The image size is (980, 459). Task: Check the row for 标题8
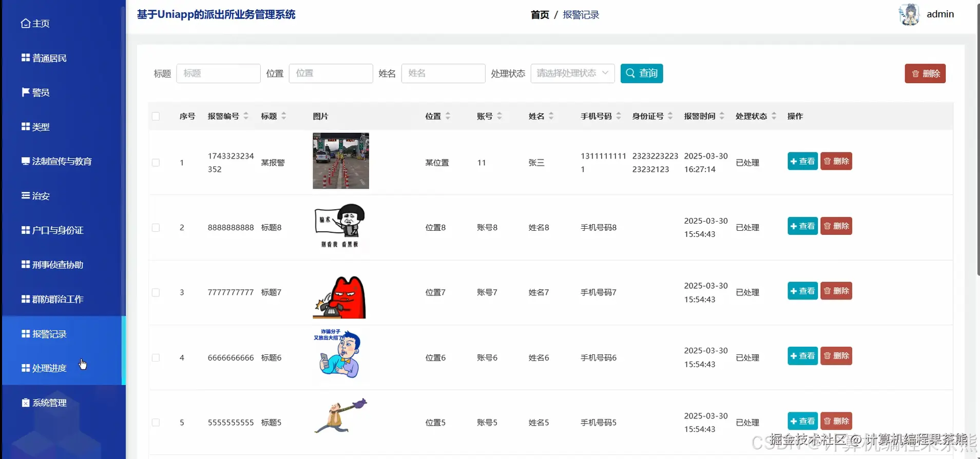[x=156, y=228]
